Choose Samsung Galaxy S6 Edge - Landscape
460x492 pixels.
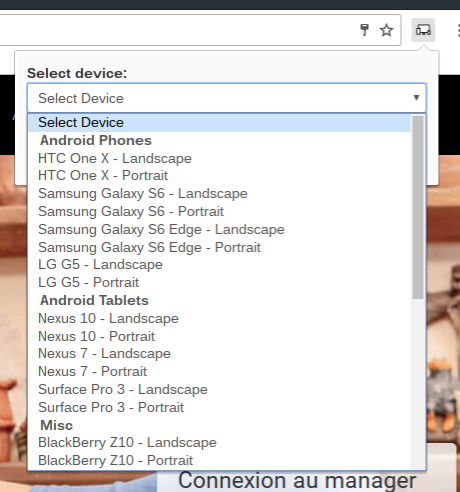click(219, 230)
